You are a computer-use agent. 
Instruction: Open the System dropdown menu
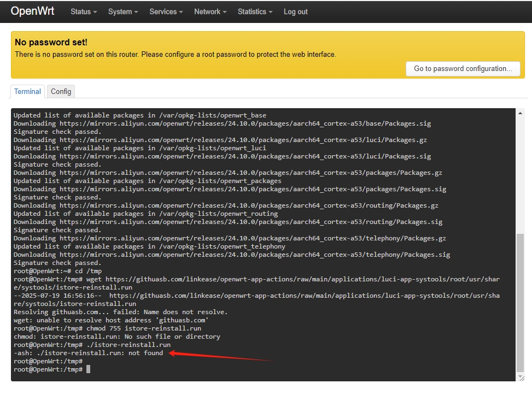[x=123, y=11]
